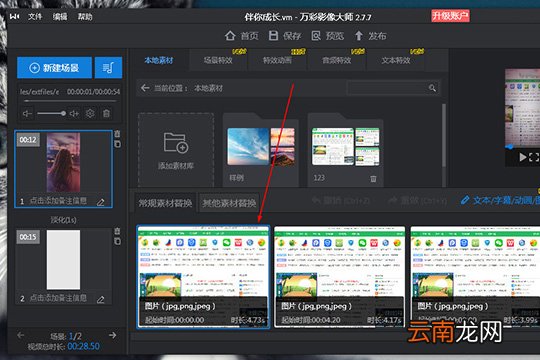Click the material search input field
Image resolution: width=540 pixels, height=360 pixels.
(387, 88)
